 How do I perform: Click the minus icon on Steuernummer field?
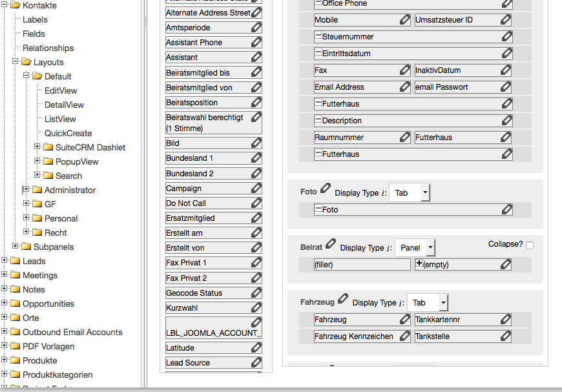coord(318,36)
